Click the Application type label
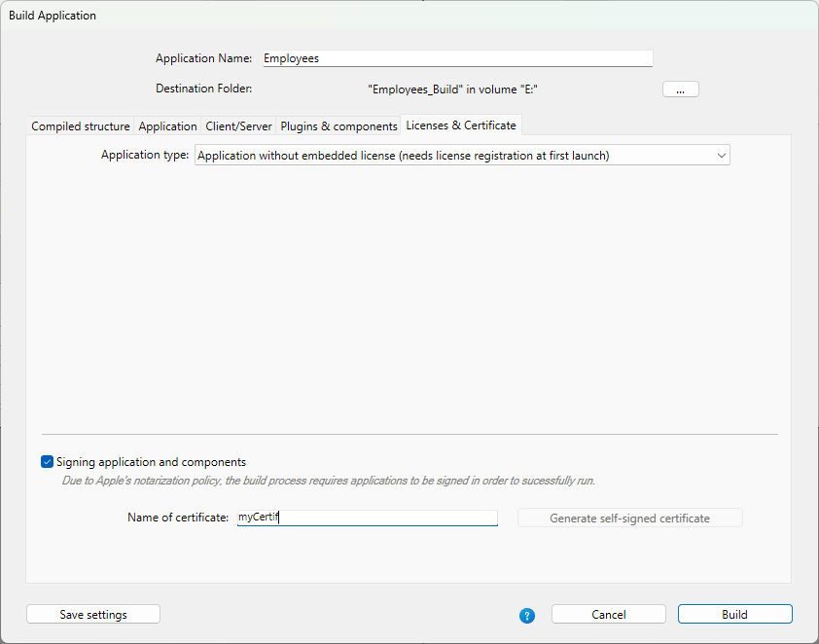Viewport: 819px width, 644px height. [145, 155]
